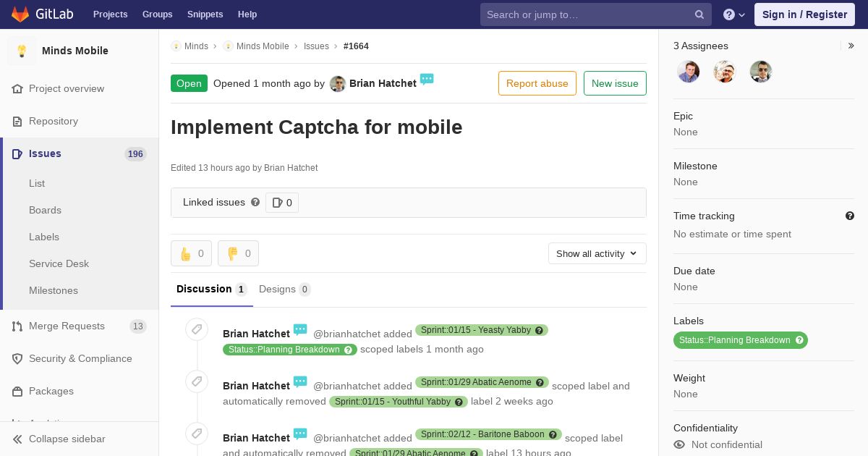Open Snippets in top navigation

pos(205,14)
